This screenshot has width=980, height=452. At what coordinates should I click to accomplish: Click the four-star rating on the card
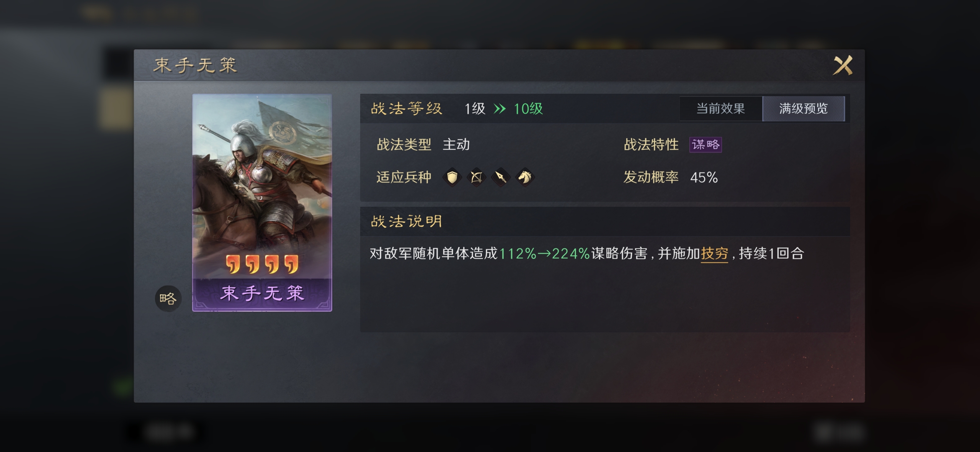(262, 264)
